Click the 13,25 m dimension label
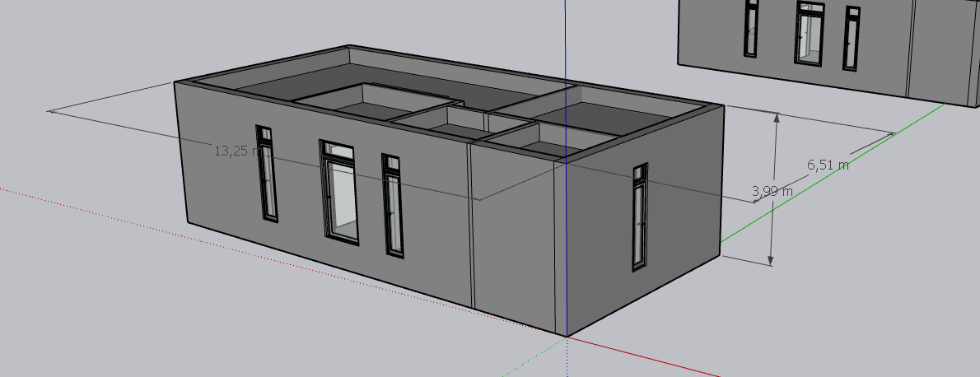 coord(232,151)
